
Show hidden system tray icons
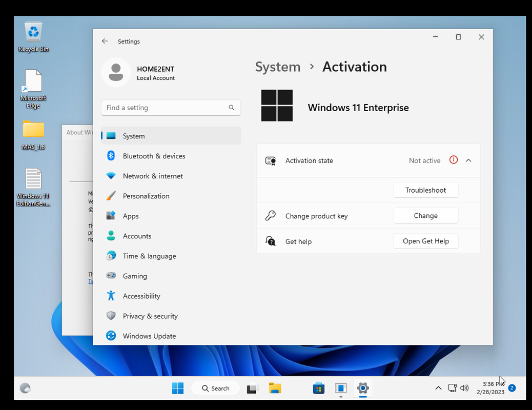[x=438, y=388]
